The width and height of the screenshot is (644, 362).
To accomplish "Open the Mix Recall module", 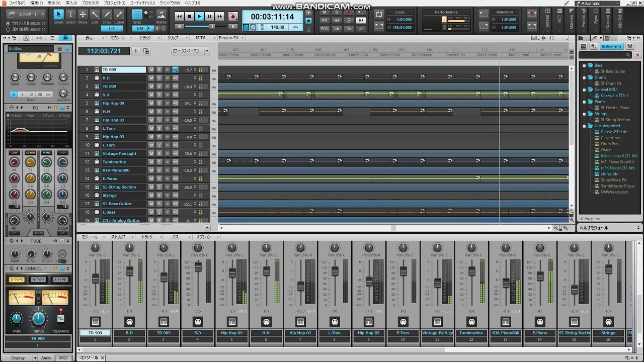I will (620, 18).
